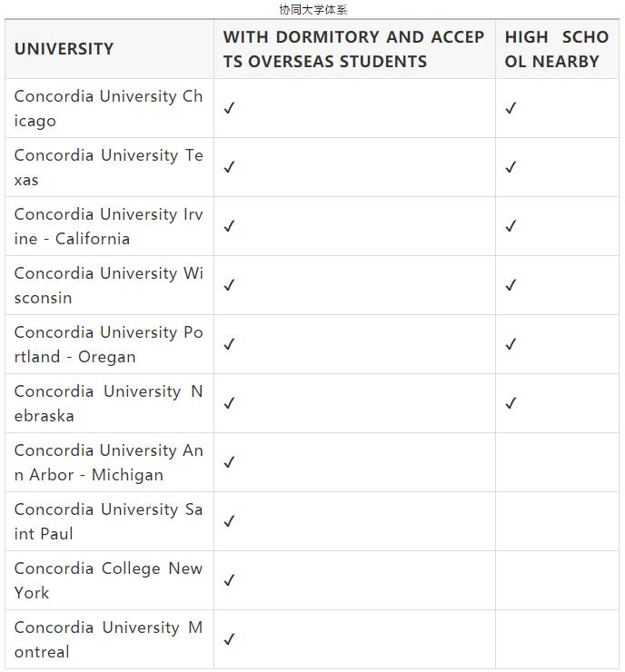Image resolution: width=625 pixels, height=672 pixels.
Task: Select the Concordia University Wisconsin name cell
Action: pyautogui.click(x=108, y=285)
